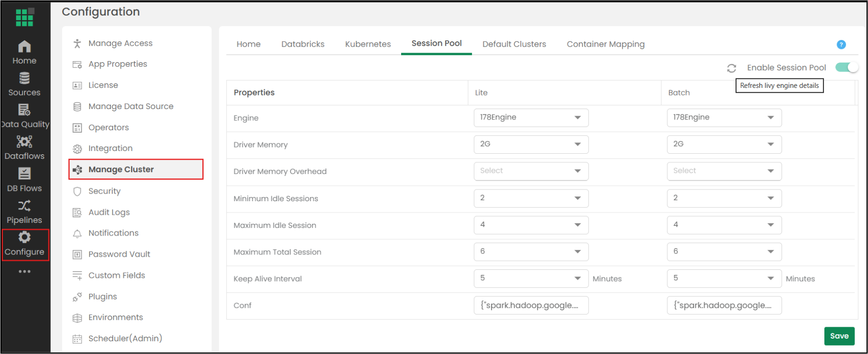
Task: Click the three-dots more icon in sidebar
Action: click(24, 271)
